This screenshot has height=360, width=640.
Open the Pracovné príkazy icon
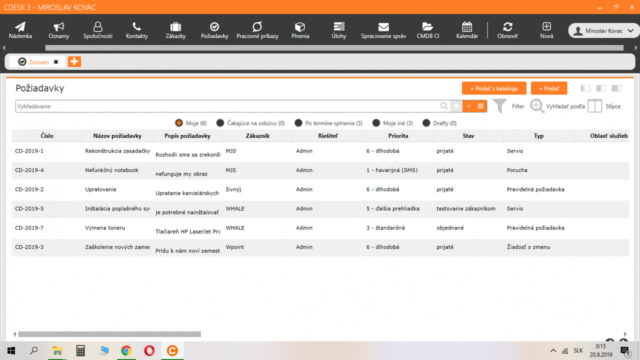[257, 30]
